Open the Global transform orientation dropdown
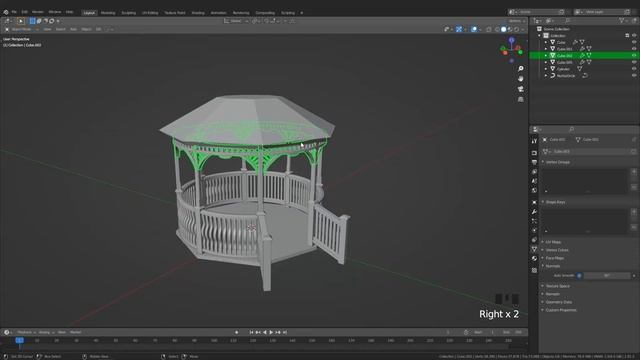 (x=236, y=21)
